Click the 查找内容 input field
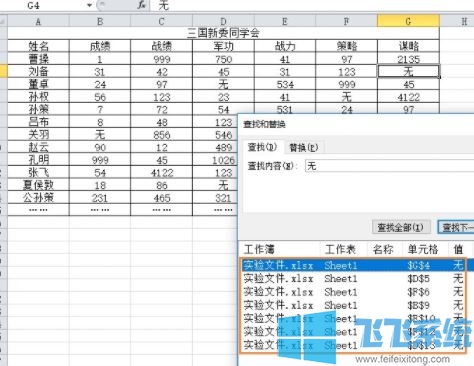 pyautogui.click(x=389, y=166)
